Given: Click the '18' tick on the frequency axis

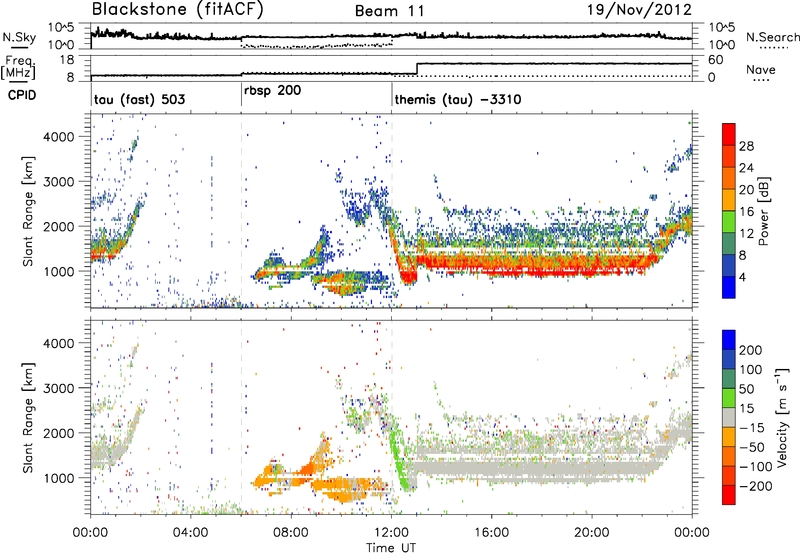Looking at the screenshot, I should pyautogui.click(x=67, y=60).
